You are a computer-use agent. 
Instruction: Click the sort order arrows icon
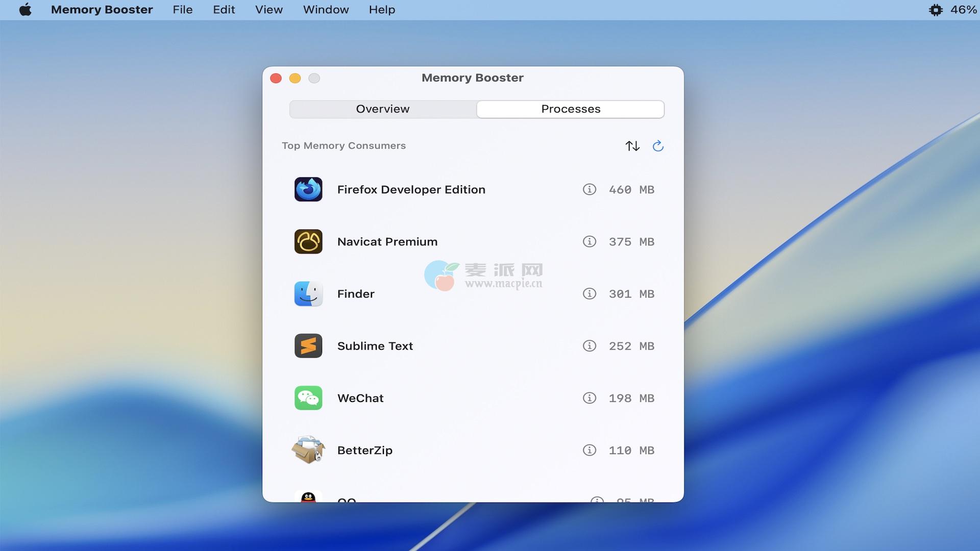[x=632, y=146]
